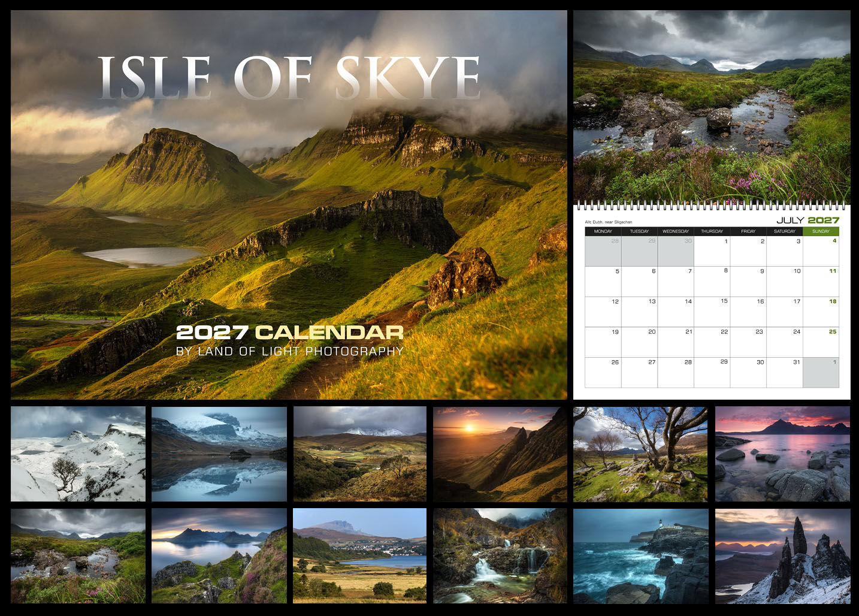The height and width of the screenshot is (616, 859).
Task: Click the TUESDAY column header
Action: click(639, 231)
